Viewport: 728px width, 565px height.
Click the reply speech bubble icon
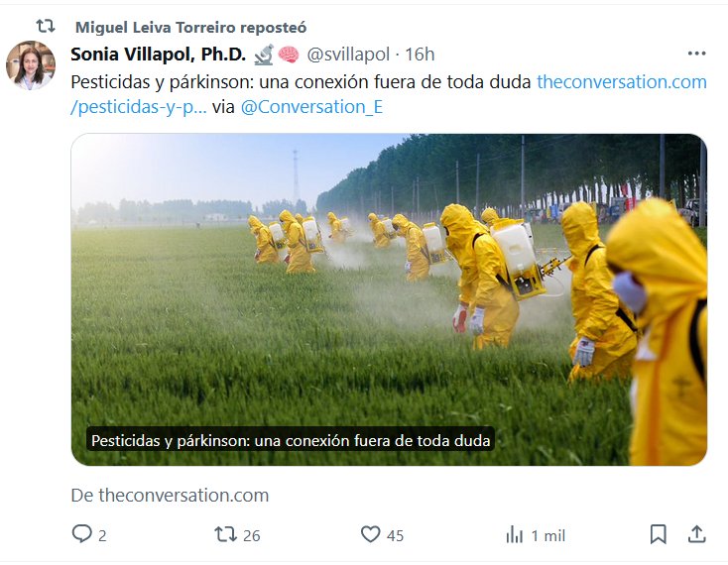pyautogui.click(x=81, y=533)
